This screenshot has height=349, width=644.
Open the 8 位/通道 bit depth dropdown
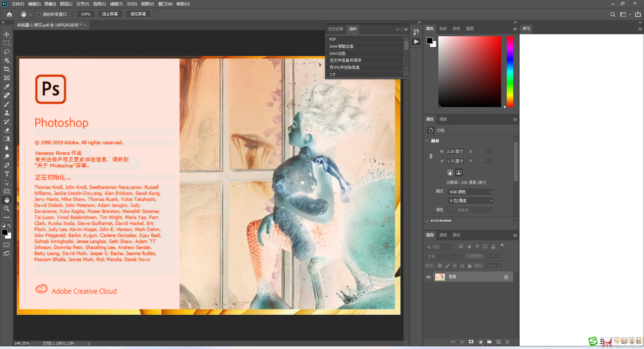[470, 200]
